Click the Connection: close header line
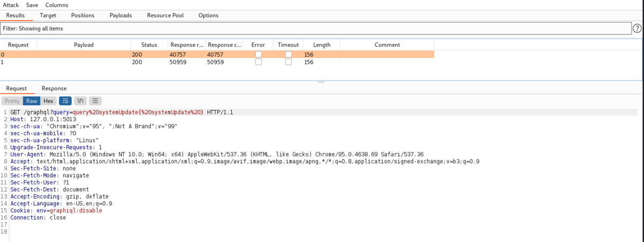Screen dimensions: 644x242 tap(38, 217)
